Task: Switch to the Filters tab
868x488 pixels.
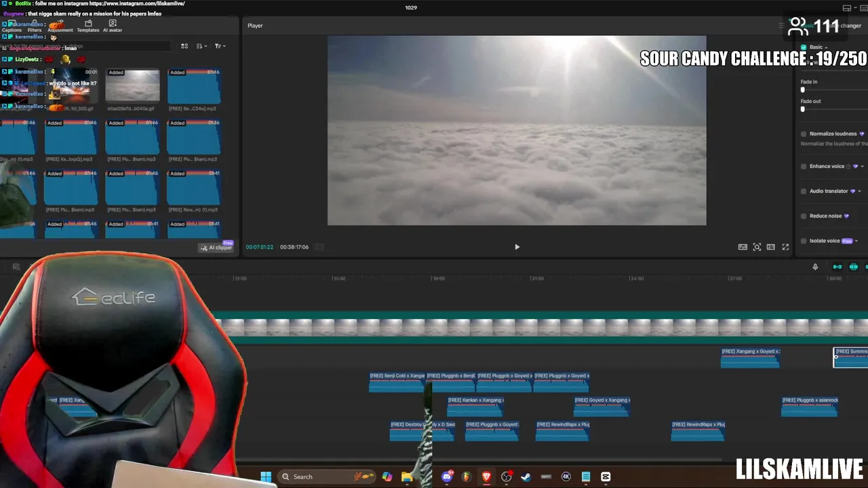Action: point(35,27)
